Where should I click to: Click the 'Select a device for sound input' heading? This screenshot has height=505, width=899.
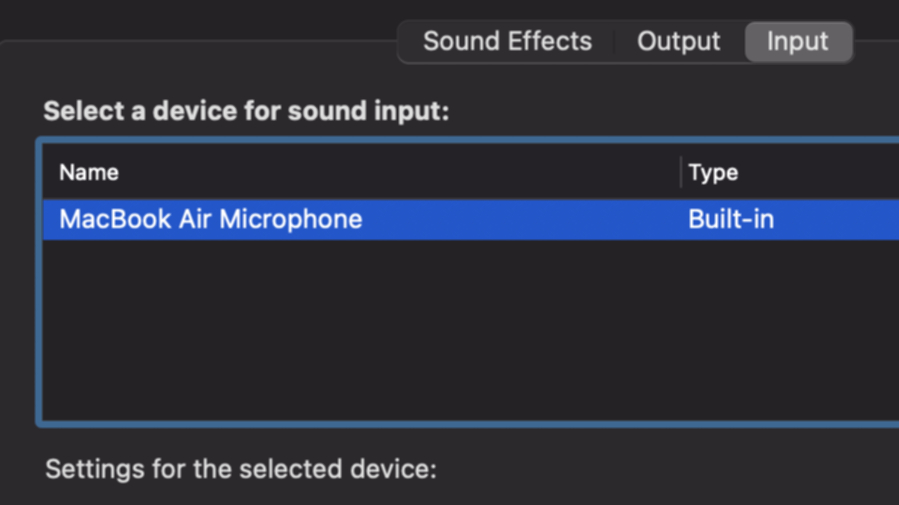click(x=247, y=111)
